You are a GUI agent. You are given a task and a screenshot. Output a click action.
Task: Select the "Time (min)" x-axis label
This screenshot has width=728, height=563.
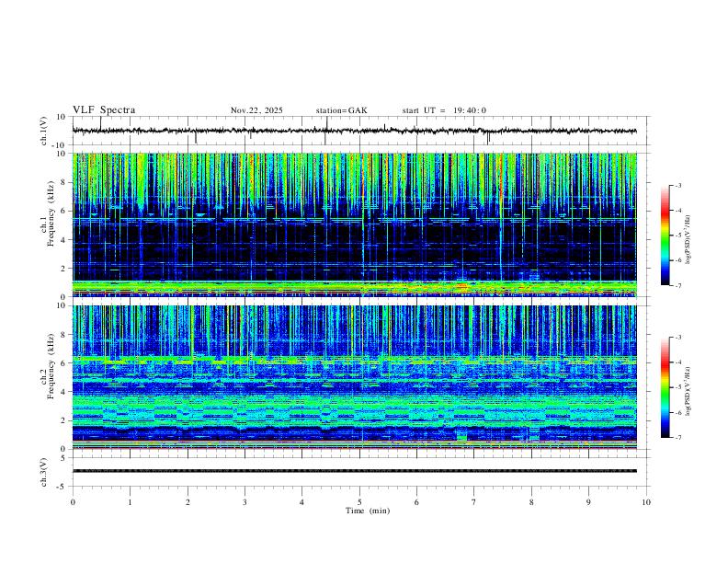click(368, 511)
